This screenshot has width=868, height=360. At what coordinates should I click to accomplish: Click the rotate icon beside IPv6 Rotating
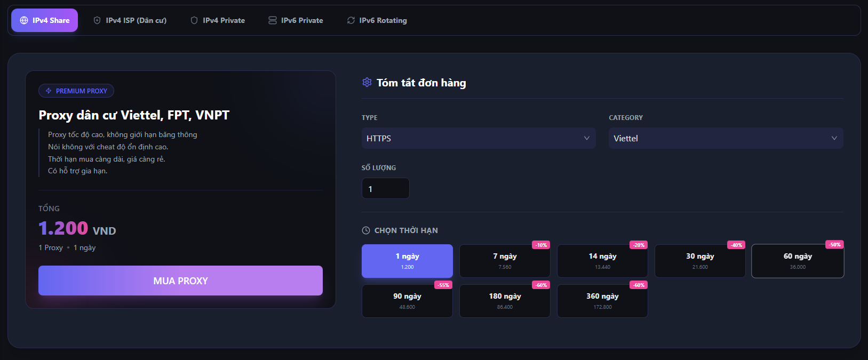tap(351, 20)
